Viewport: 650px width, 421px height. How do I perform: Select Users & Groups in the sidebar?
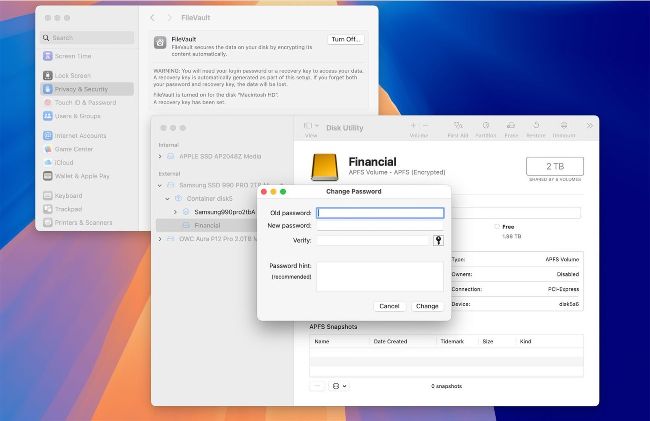(77, 115)
